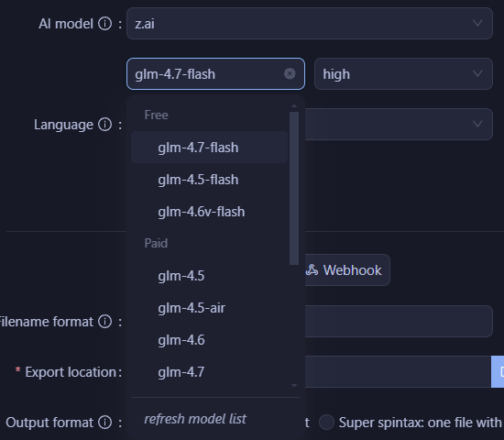Choose glm-4.5-flash model option
Screen dimensions: 504x440
pos(209,180)
